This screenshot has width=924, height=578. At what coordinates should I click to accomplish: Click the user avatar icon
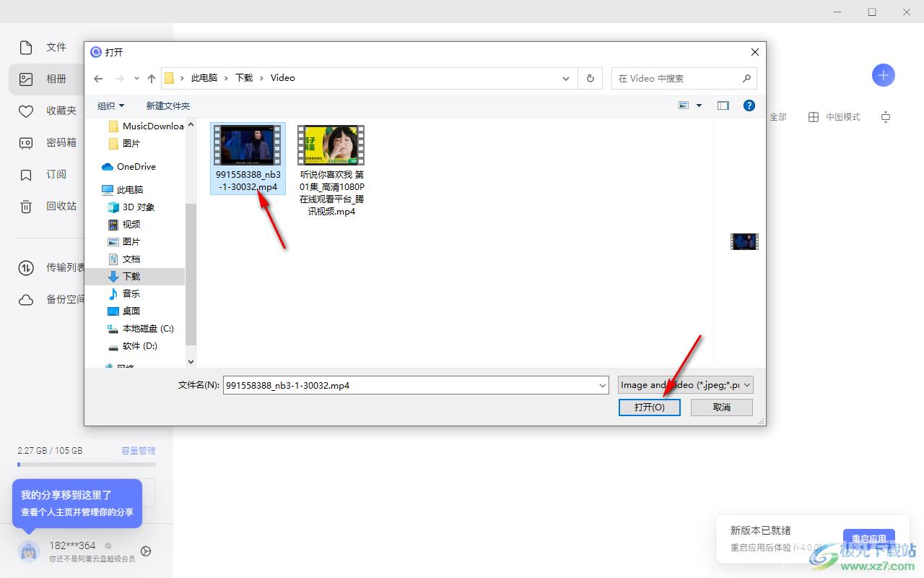click(x=28, y=551)
